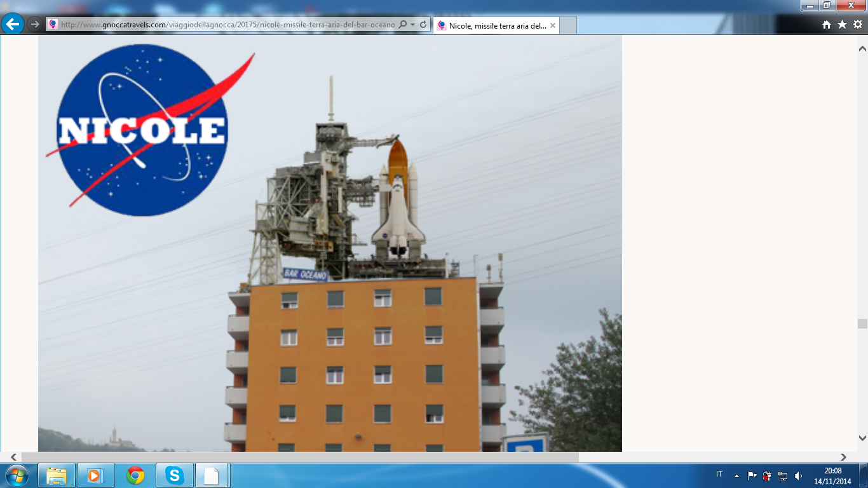868x488 pixels.
Task: Refresh the current page
Action: [423, 25]
